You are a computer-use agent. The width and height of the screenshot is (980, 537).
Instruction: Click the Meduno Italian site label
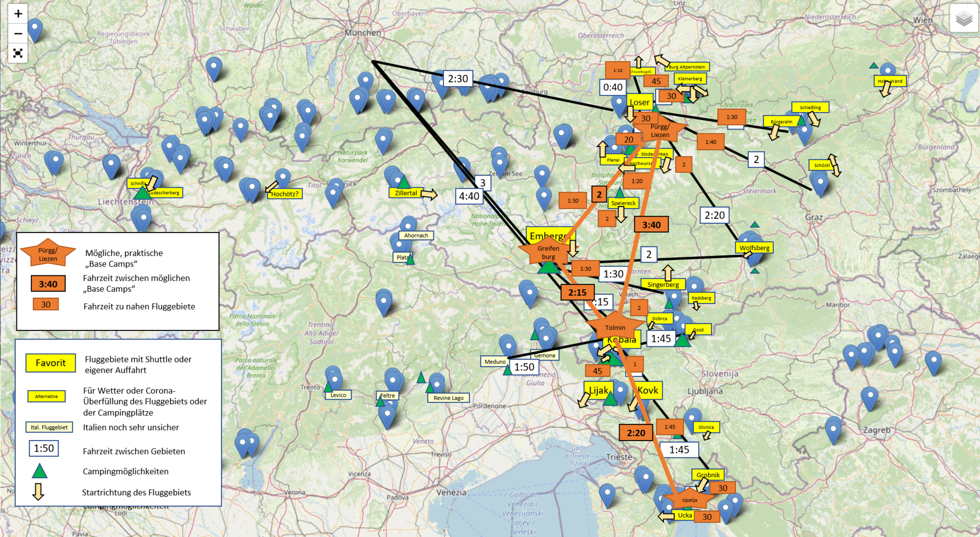(495, 362)
